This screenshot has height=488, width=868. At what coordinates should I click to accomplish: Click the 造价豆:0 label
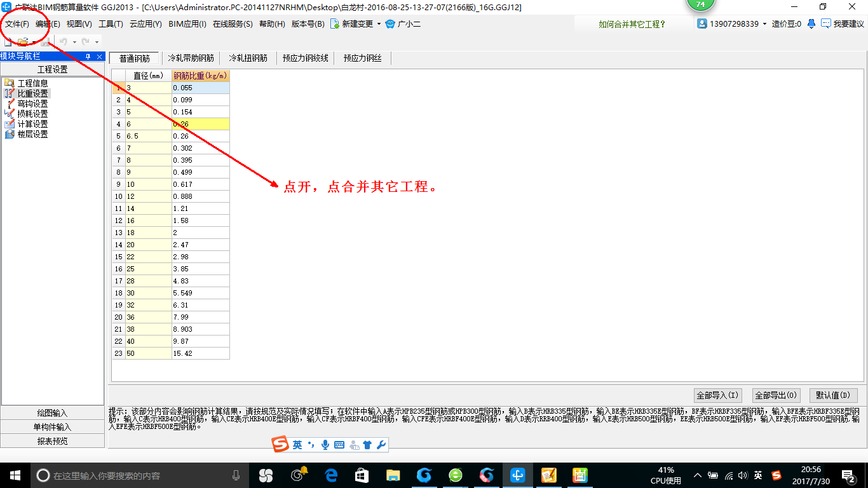787,24
